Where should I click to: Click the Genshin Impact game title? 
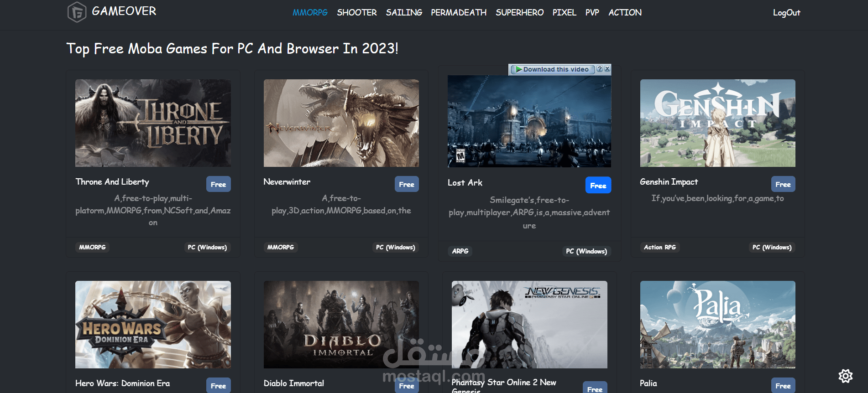click(669, 182)
